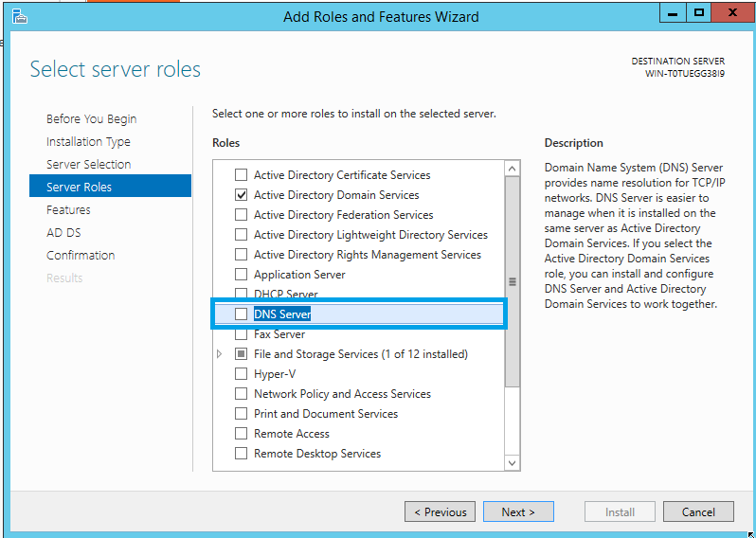The height and width of the screenshot is (538, 756).
Task: Select the DNS Server label text
Action: pos(282,314)
